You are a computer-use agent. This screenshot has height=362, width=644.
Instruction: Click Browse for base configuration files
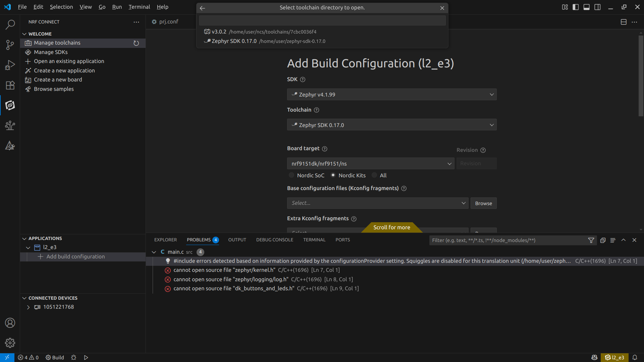click(x=483, y=203)
